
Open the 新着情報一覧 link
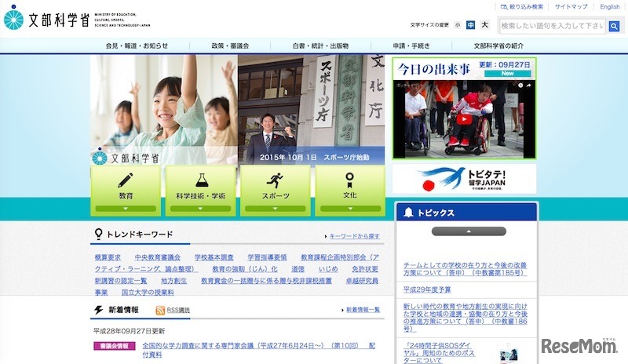click(363, 310)
